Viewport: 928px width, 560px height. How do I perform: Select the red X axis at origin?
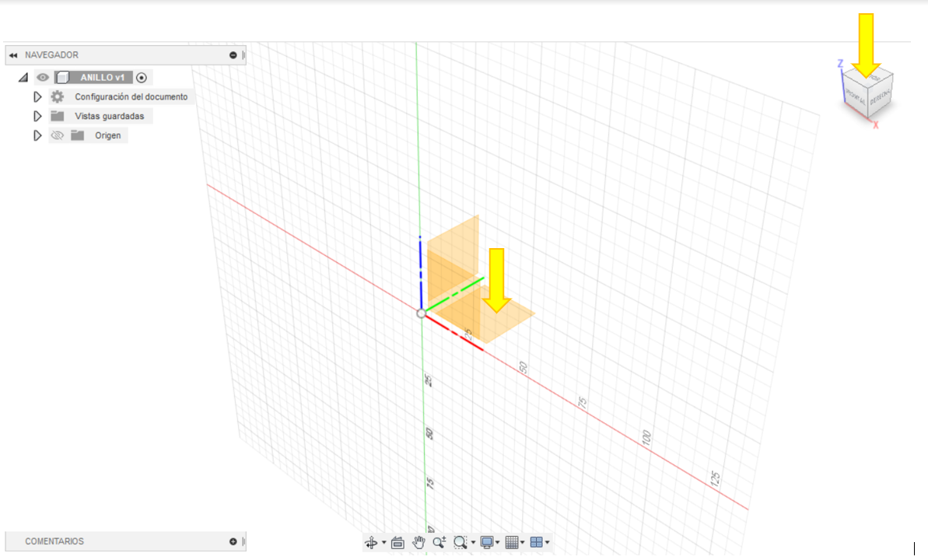tap(454, 333)
